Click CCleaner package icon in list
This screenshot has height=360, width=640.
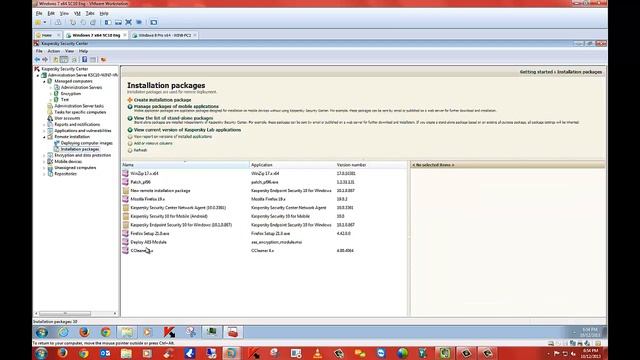coord(125,251)
